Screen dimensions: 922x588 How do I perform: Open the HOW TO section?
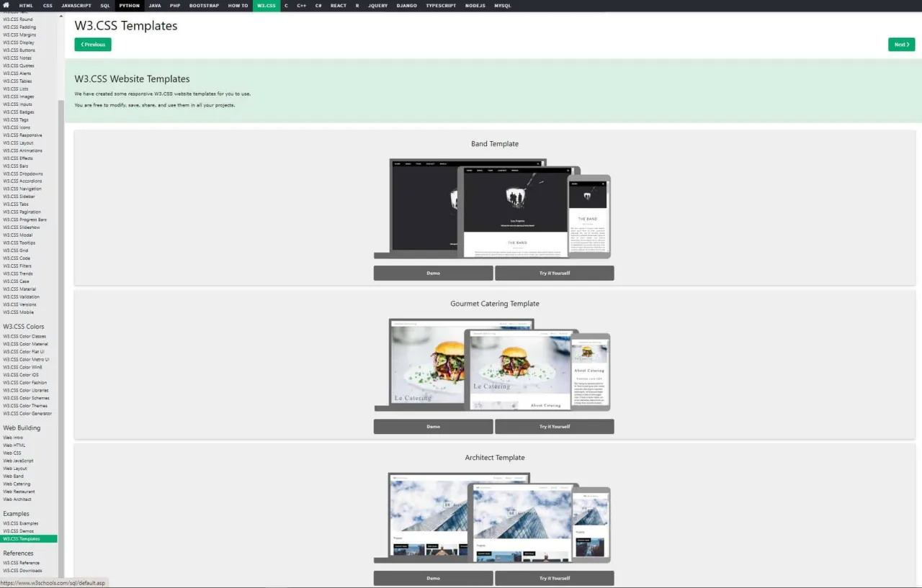238,5
